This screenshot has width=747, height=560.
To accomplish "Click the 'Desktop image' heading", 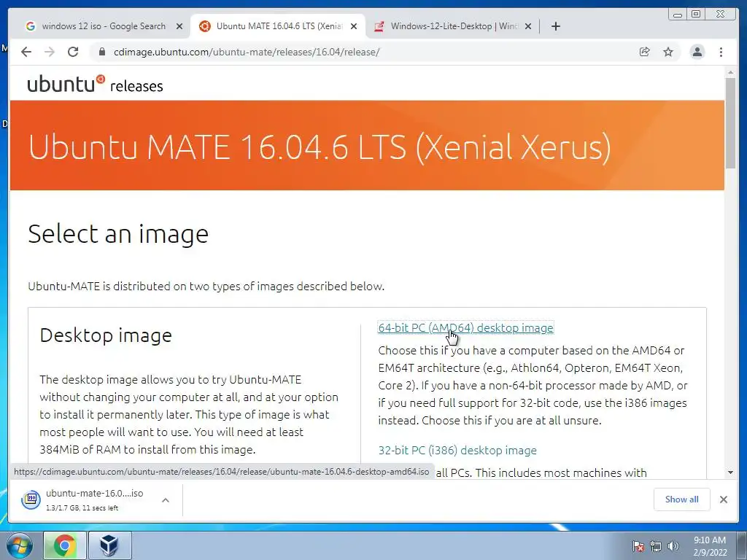I will 106,335.
